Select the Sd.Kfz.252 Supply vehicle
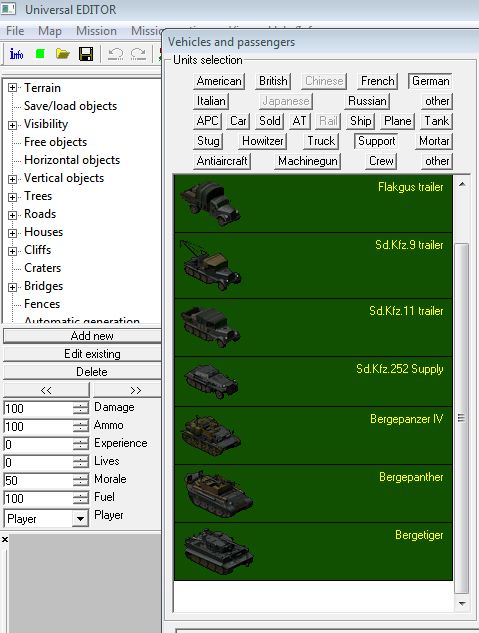This screenshot has width=479, height=633. (x=211, y=381)
